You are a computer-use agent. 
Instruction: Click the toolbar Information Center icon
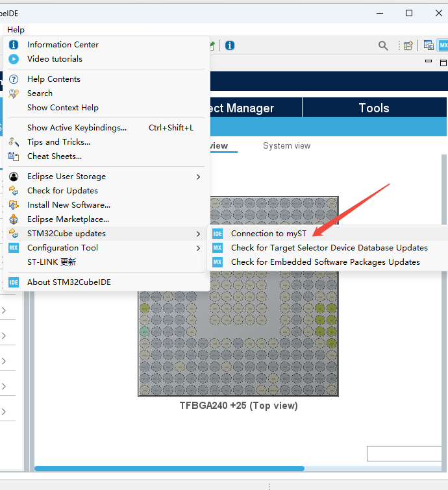click(x=230, y=45)
